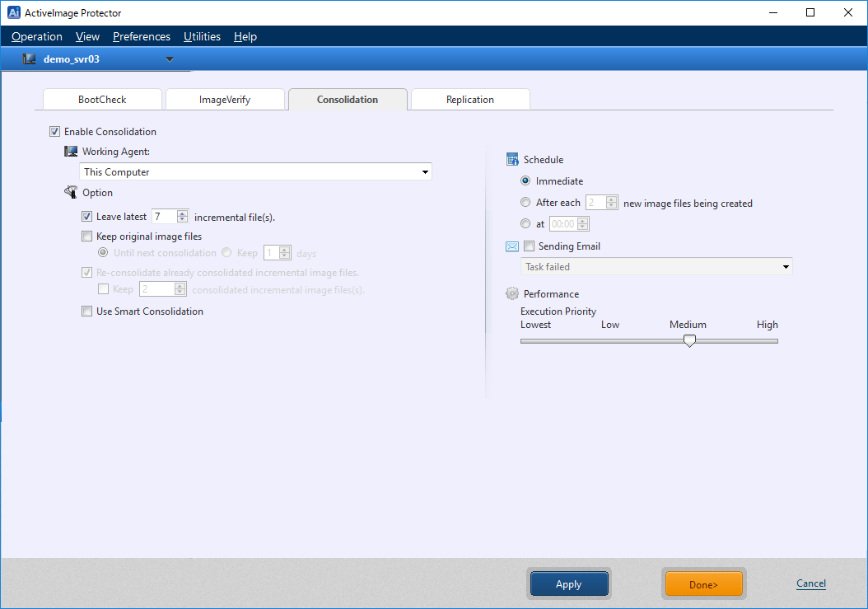Click the Leave latest number field
The height and width of the screenshot is (609, 868).
pyautogui.click(x=165, y=217)
